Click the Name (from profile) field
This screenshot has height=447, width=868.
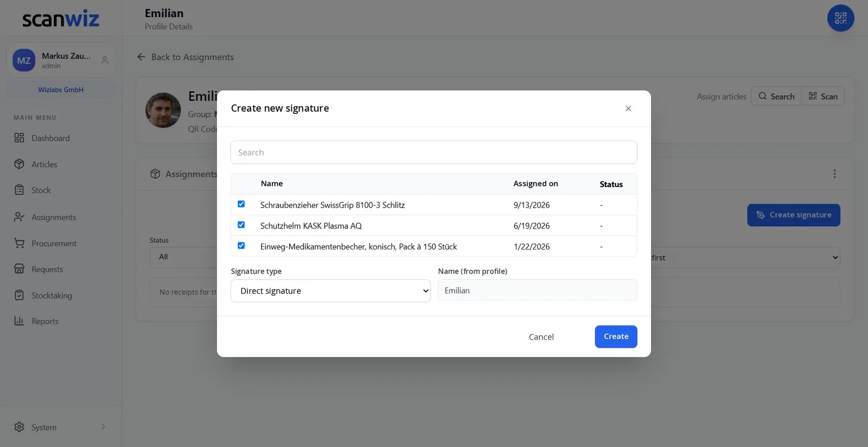tap(538, 290)
